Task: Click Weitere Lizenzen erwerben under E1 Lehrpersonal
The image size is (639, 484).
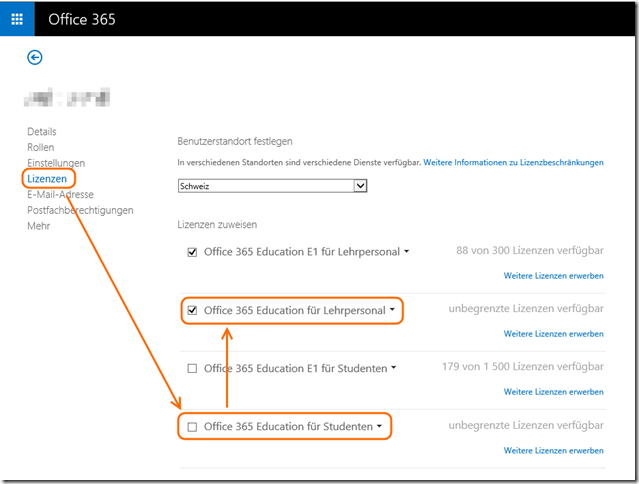Action: pos(553,275)
